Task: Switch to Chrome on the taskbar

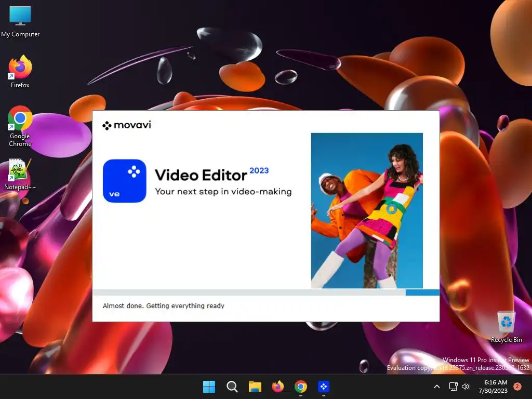Action: click(x=301, y=387)
